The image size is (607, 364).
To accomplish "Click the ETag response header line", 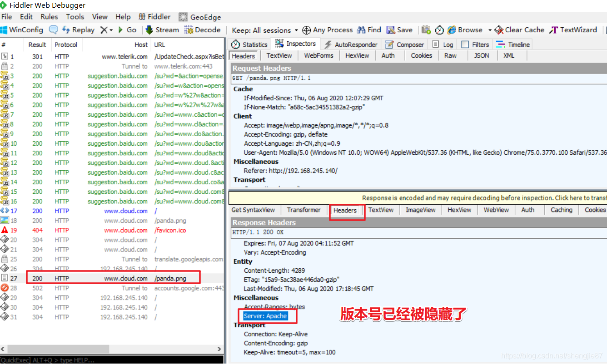I will click(x=291, y=280).
